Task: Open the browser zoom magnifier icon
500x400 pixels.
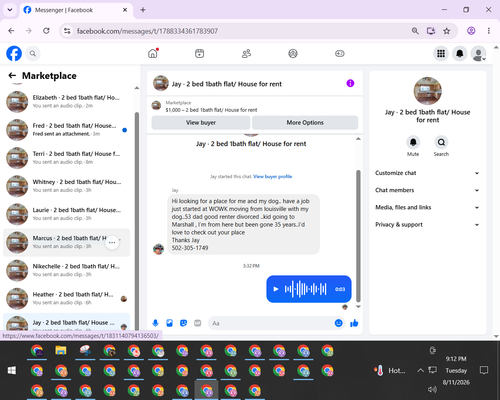Action: (x=415, y=31)
